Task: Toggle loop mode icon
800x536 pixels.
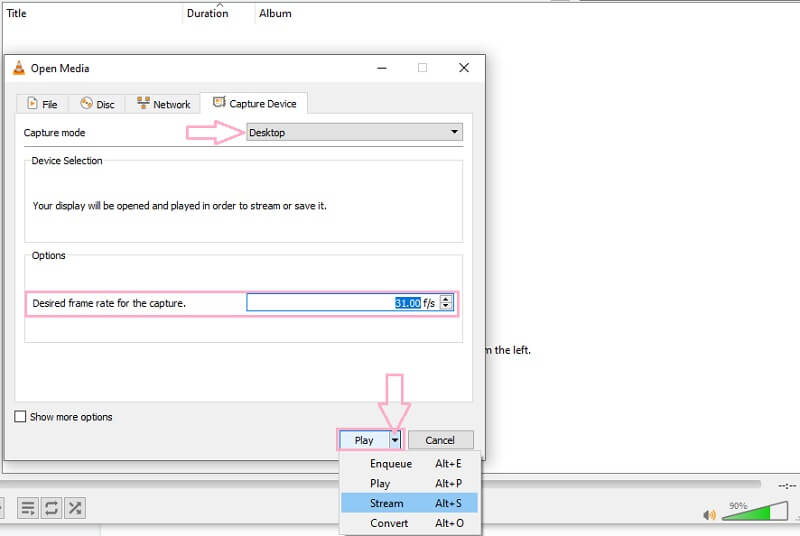Action: coord(51,509)
